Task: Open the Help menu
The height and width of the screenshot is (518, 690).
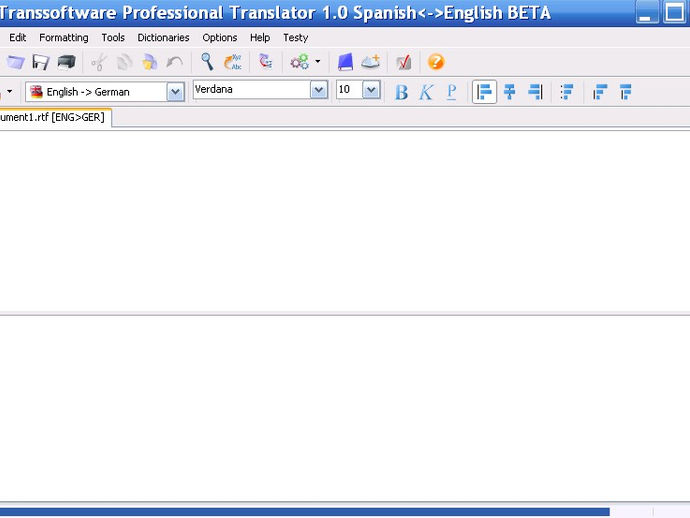Action: coord(260,38)
